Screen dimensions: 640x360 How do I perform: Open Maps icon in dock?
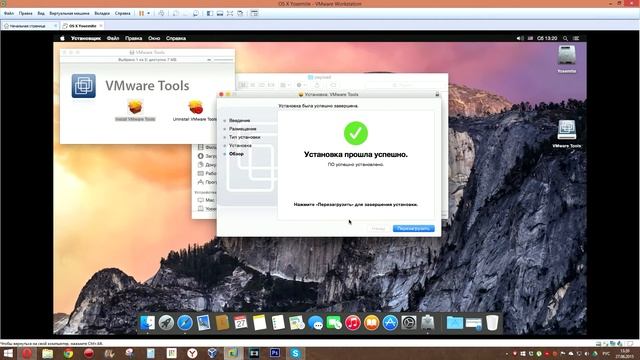click(297, 323)
